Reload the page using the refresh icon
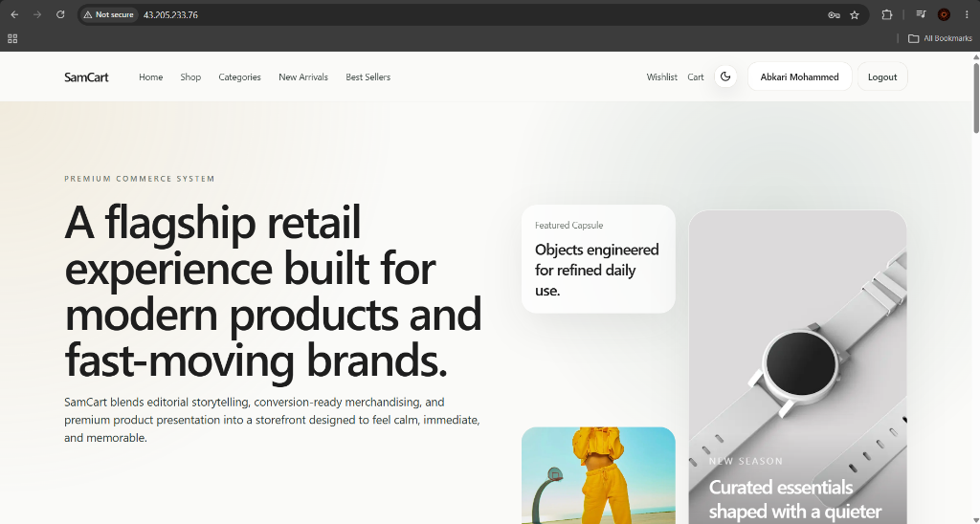 [x=60, y=14]
